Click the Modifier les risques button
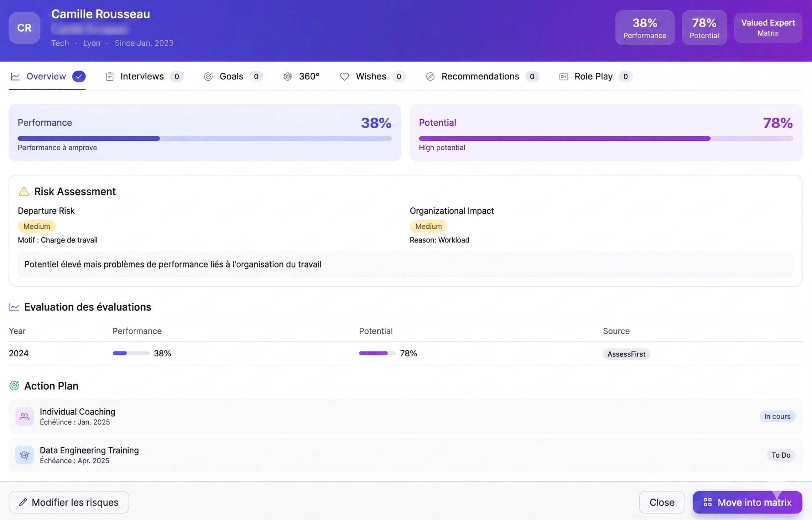 pyautogui.click(x=69, y=502)
